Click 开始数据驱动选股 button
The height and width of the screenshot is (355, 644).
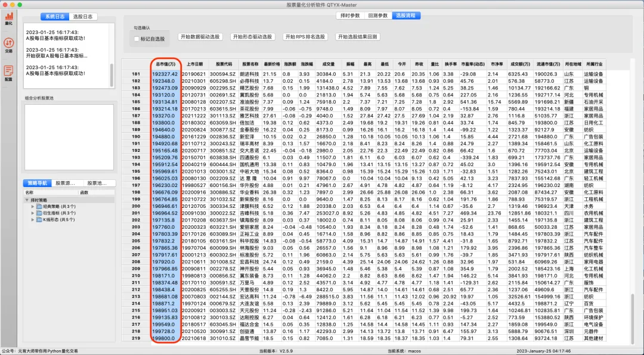click(200, 36)
